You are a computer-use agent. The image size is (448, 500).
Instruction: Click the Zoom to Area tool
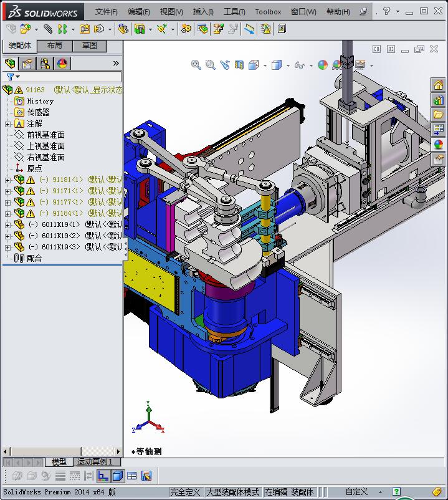click(211, 65)
